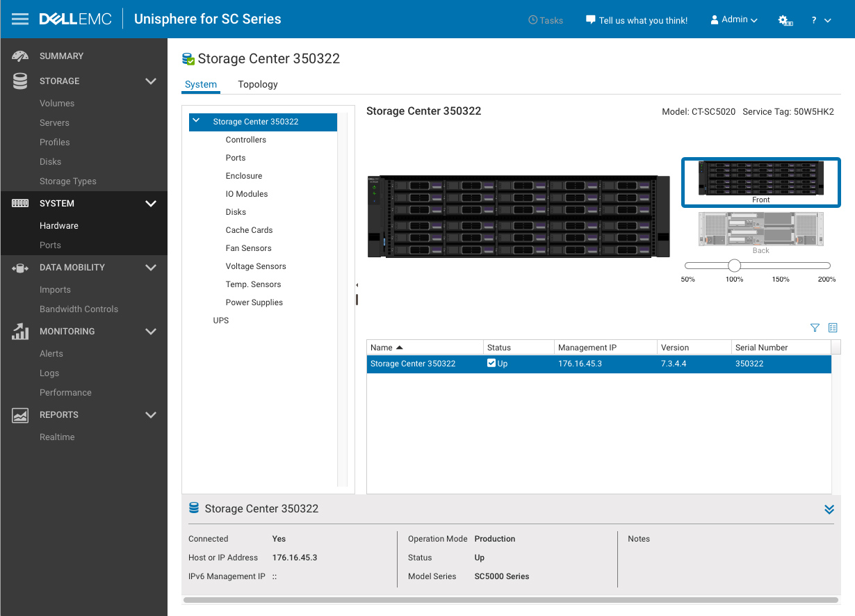Viewport: 855px width, 616px height.
Task: Open Disks under Storage in sidebar
Action: 50,162
